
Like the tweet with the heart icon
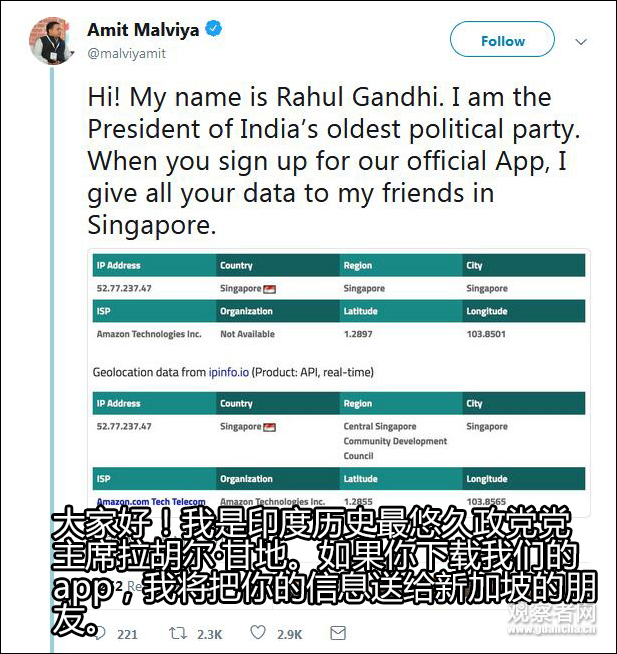tap(258, 633)
